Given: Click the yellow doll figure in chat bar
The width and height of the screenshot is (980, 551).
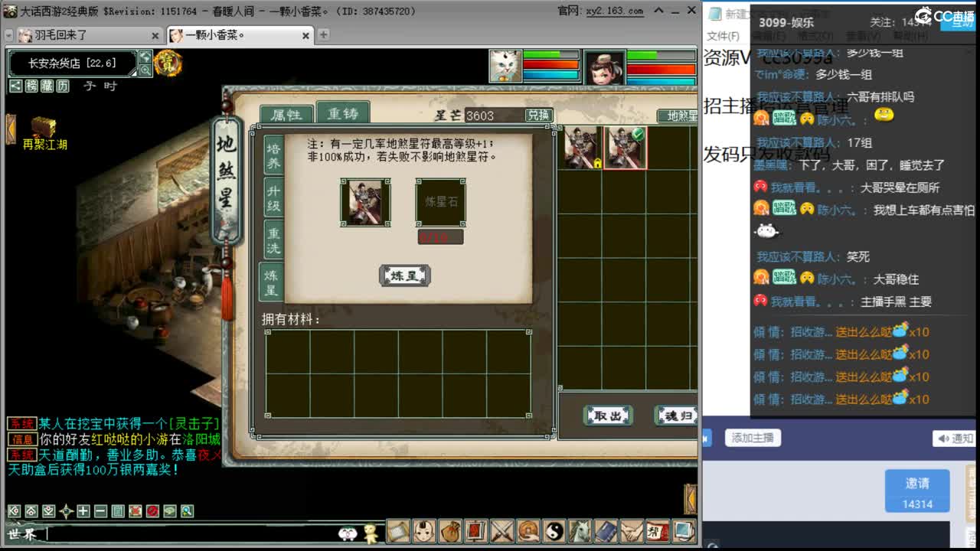Looking at the screenshot, I should click(371, 533).
